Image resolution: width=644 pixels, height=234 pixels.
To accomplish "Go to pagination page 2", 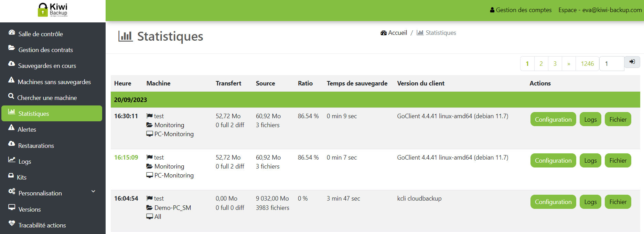I will coord(541,63).
